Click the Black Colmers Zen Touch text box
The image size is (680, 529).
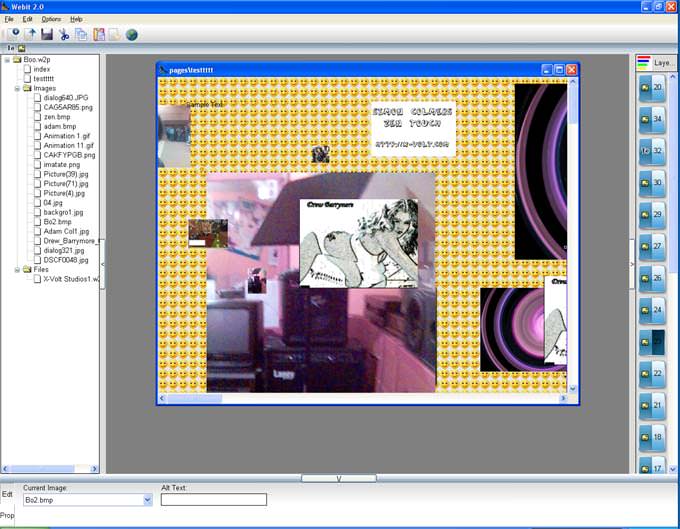(x=413, y=129)
